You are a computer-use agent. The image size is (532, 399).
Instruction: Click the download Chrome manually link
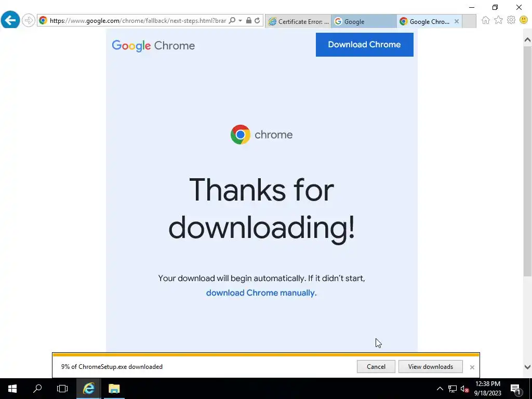click(261, 293)
